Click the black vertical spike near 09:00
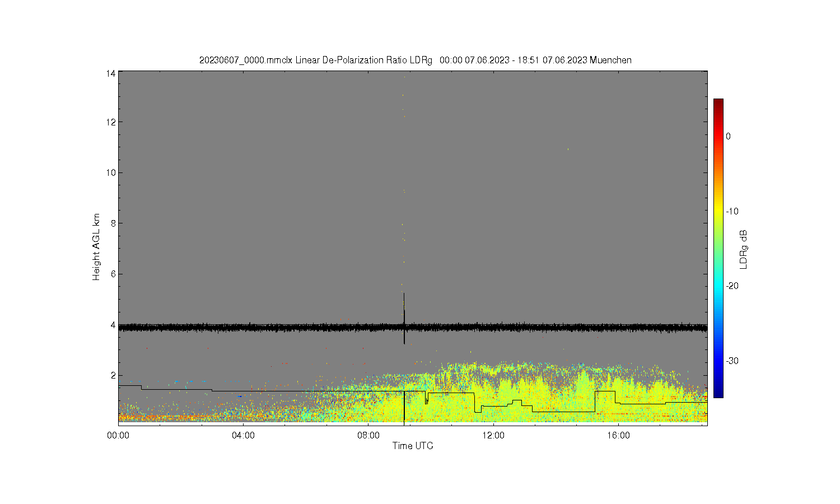Image resolution: width=840 pixels, height=504 pixels. (x=404, y=318)
